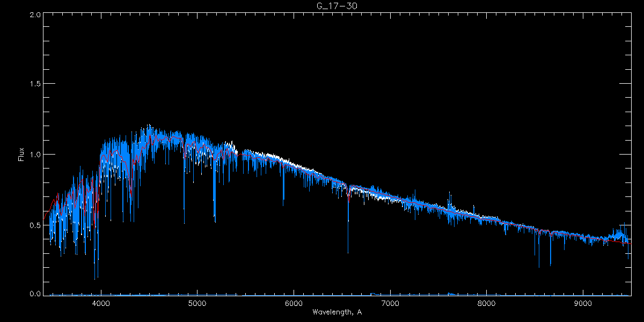Select the 5000 x-axis tick label

(197, 304)
